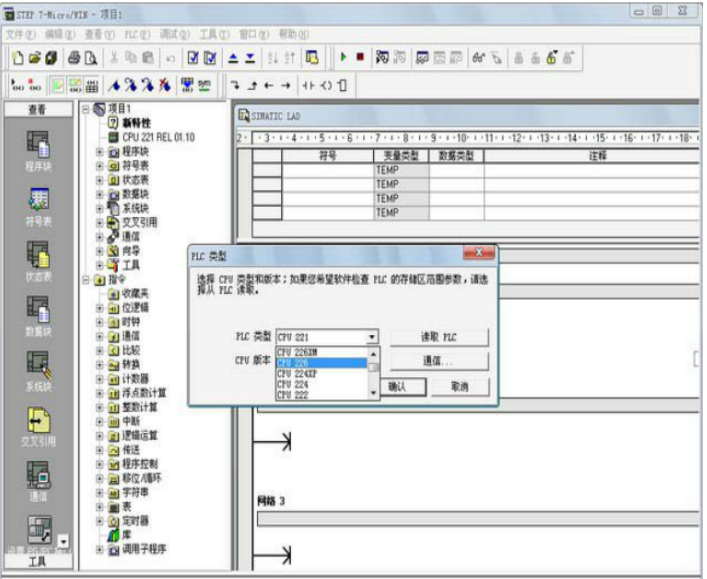Image resolution: width=707 pixels, height=579 pixels.
Task: Open the PLC 类型 dropdown arrow
Action: click(x=372, y=337)
